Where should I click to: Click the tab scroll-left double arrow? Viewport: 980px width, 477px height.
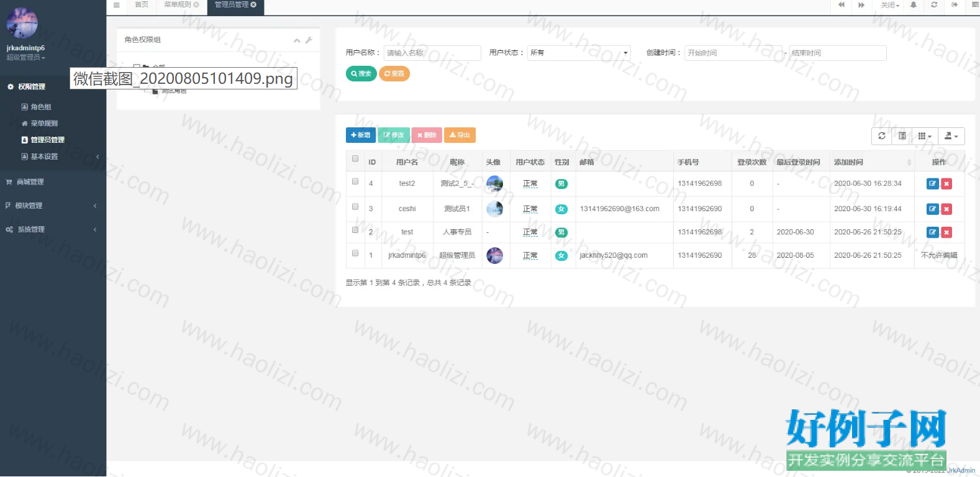click(x=842, y=5)
